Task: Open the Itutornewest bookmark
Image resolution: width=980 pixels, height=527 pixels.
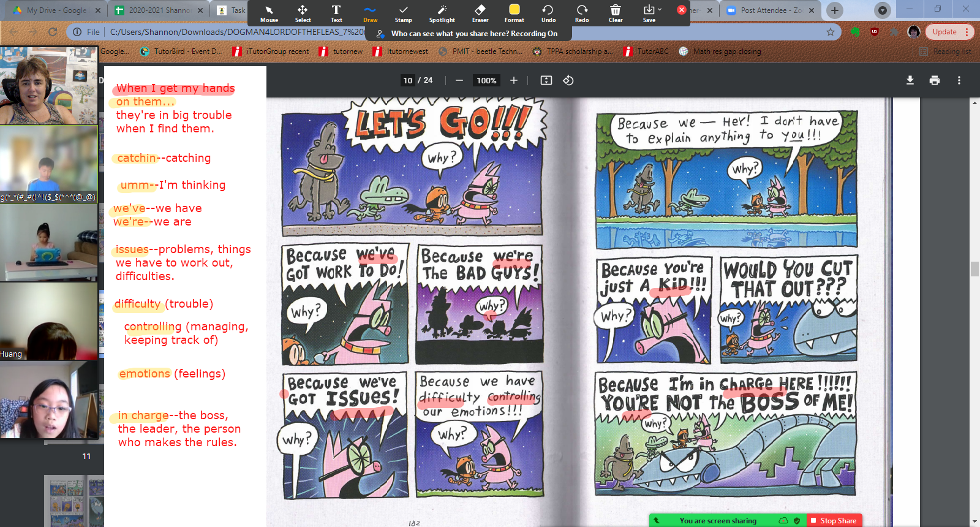Action: tap(401, 51)
